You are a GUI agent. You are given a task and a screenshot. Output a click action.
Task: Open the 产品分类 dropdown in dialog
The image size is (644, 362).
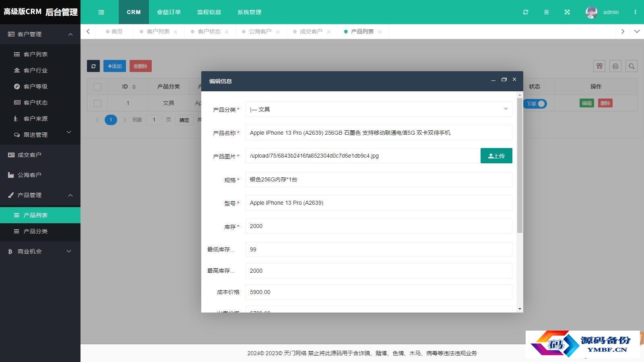[379, 109]
